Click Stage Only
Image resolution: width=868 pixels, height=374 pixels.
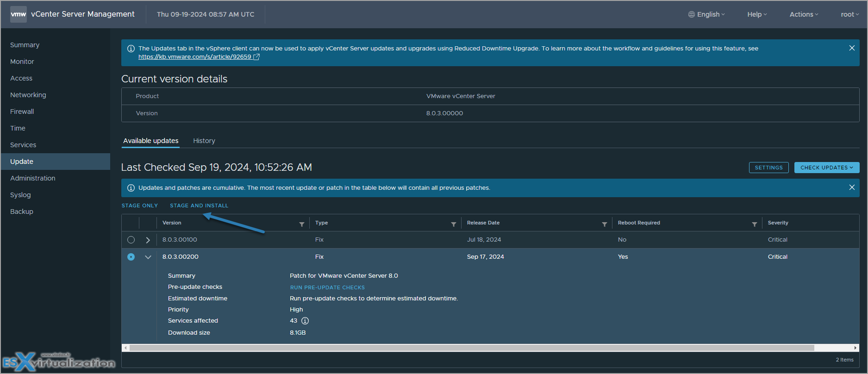coord(140,206)
